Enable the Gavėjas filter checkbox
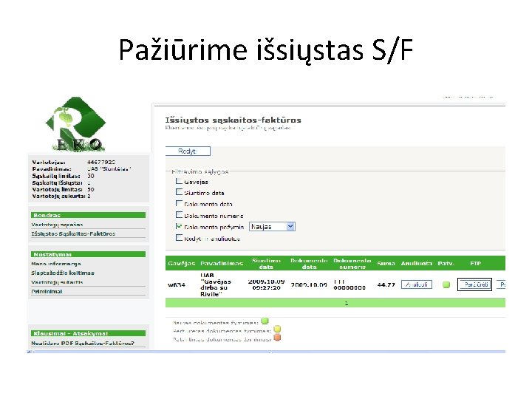 coord(179,181)
